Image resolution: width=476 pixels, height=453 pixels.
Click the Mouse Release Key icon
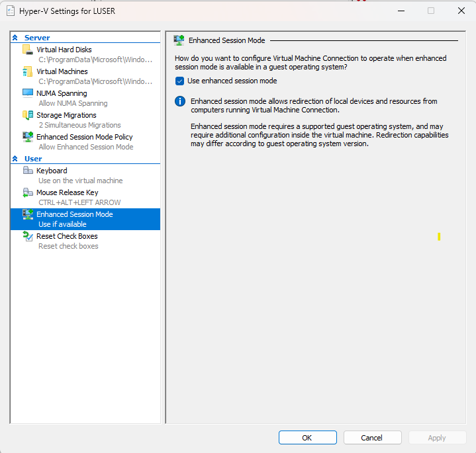click(28, 192)
